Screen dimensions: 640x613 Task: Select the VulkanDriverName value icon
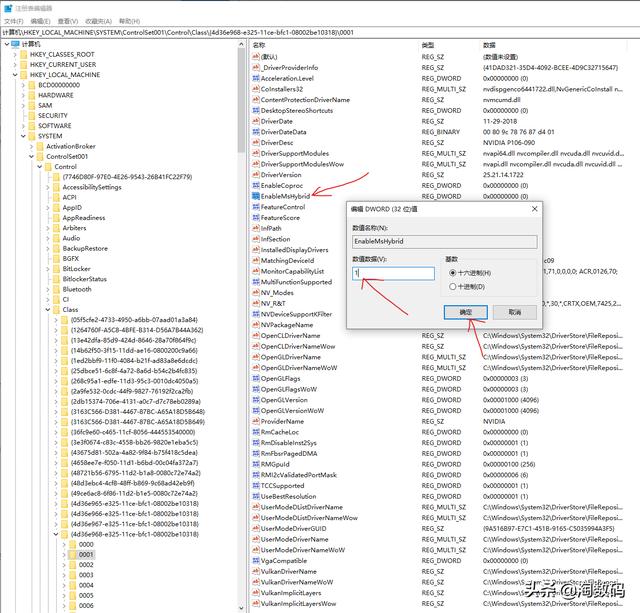[x=256, y=571]
